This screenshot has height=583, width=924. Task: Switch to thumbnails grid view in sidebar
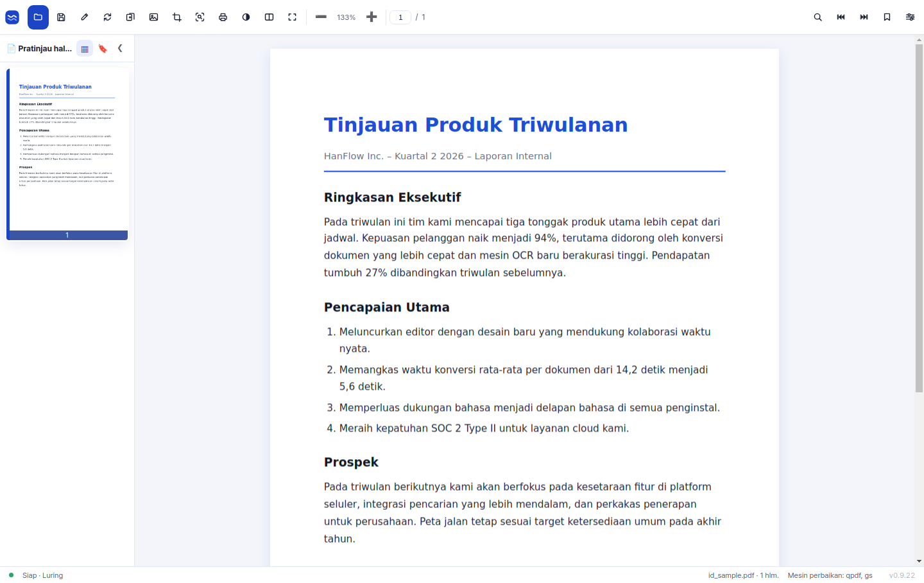(x=85, y=49)
